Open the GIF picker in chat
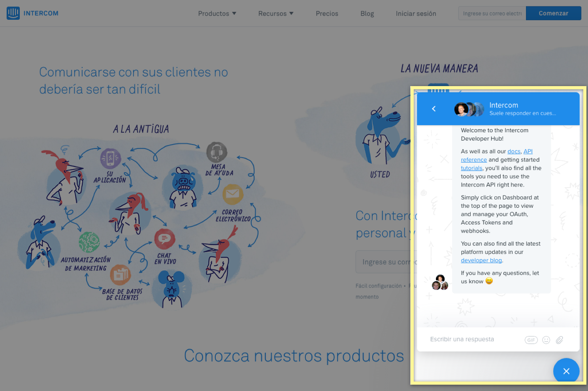 click(x=531, y=340)
